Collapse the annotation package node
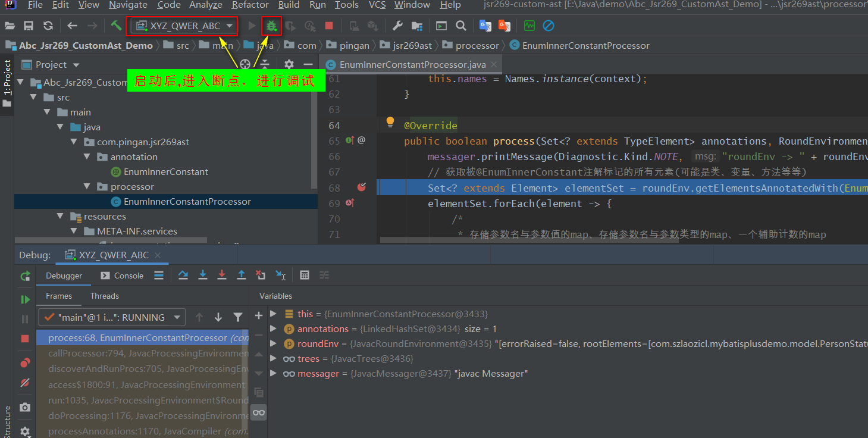This screenshot has width=868, height=438. tap(87, 157)
